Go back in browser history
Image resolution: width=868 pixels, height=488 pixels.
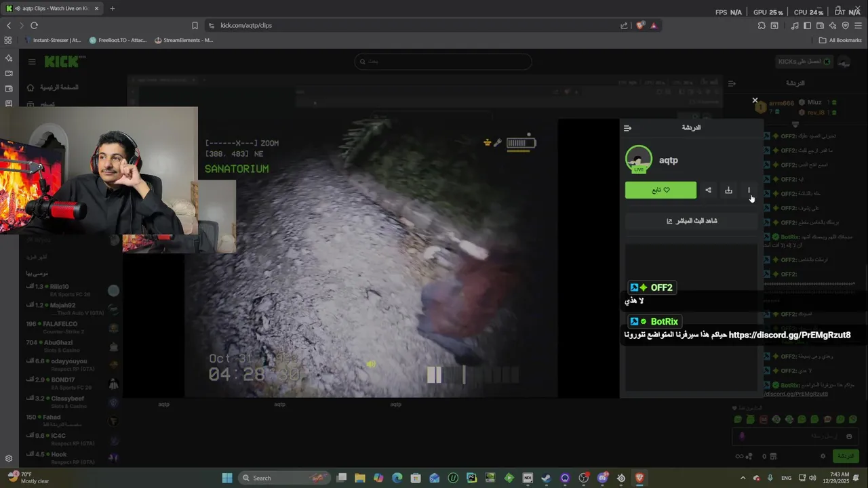click(x=9, y=25)
